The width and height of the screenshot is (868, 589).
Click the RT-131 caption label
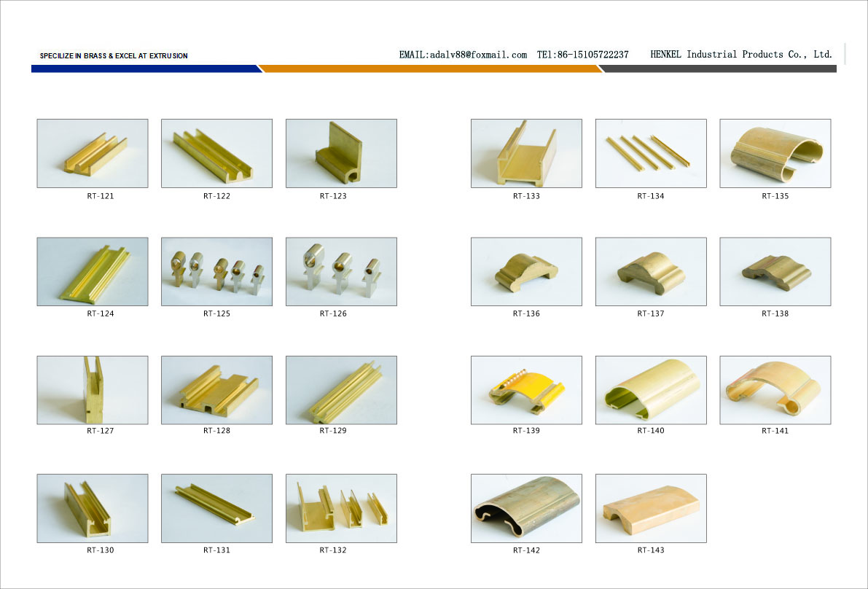pos(216,550)
